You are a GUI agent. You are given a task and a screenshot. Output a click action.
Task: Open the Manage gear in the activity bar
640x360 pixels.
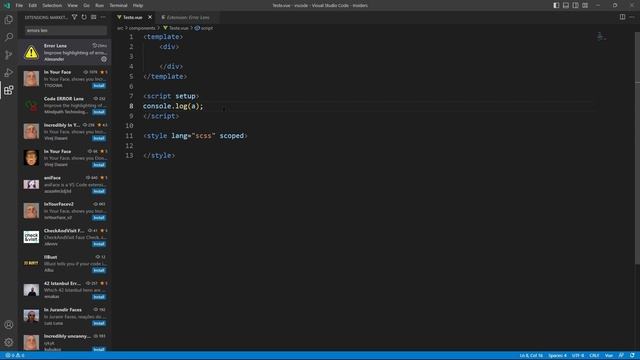tap(9, 342)
